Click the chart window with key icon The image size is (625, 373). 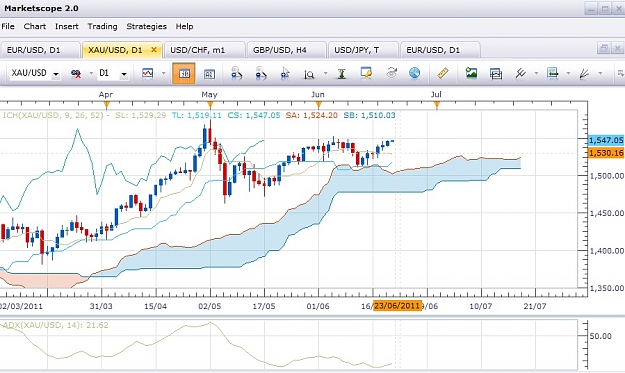(x=366, y=73)
